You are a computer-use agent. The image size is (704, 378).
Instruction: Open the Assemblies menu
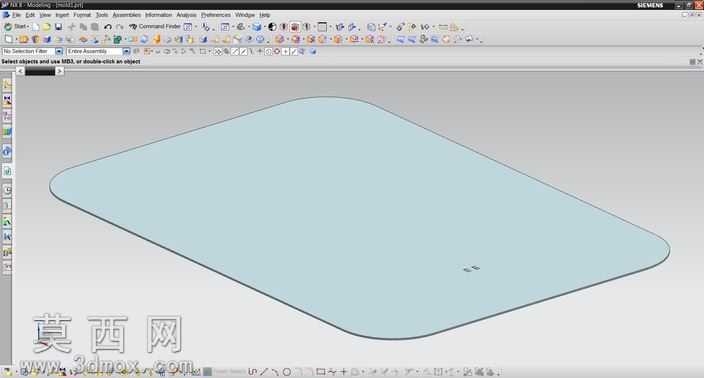point(127,15)
